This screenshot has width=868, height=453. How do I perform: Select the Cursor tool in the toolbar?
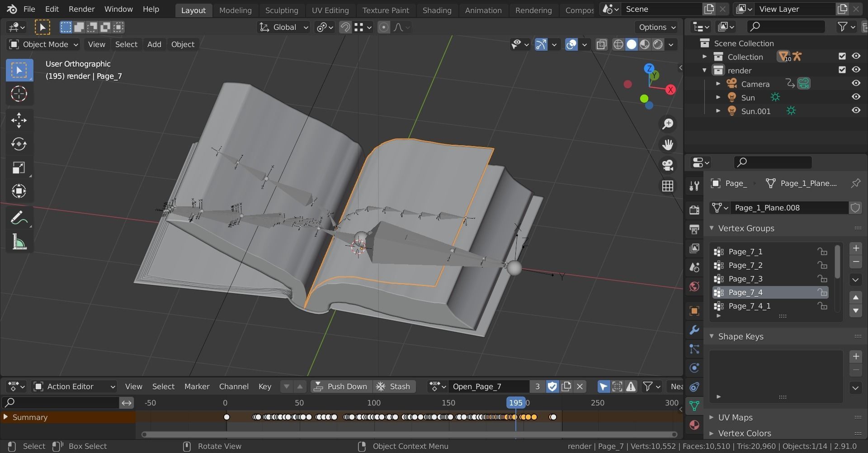click(19, 94)
